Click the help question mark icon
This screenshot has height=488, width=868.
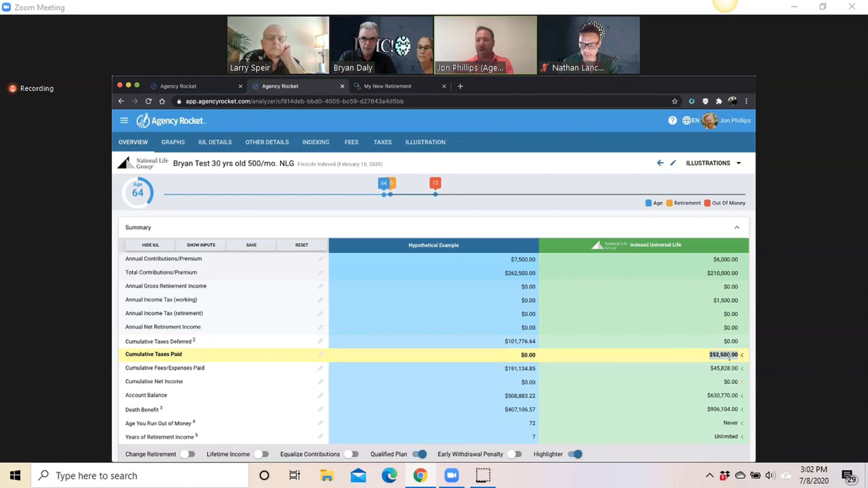(x=672, y=121)
